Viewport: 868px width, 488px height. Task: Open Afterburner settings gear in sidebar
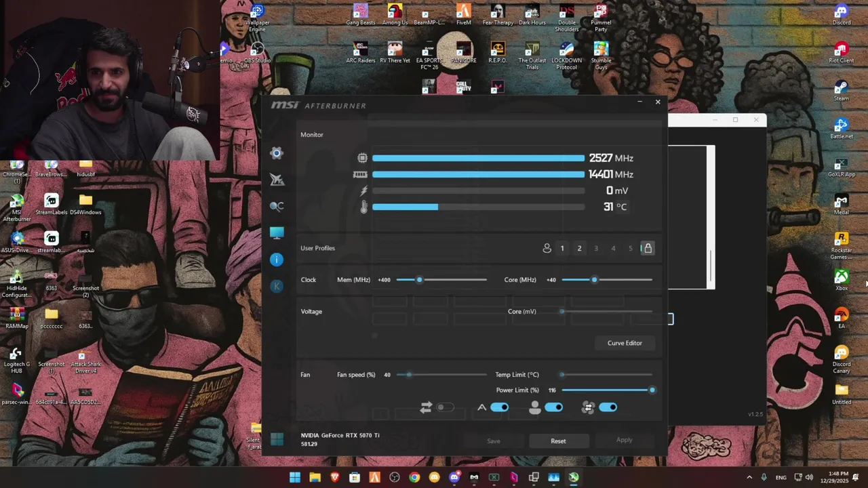point(276,153)
